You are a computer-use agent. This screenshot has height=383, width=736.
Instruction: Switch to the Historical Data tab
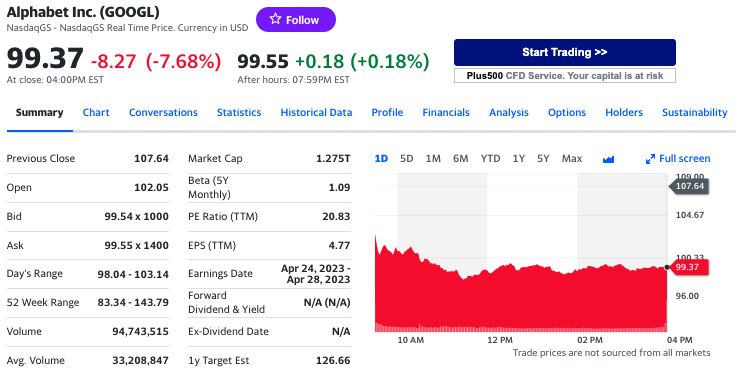316,113
